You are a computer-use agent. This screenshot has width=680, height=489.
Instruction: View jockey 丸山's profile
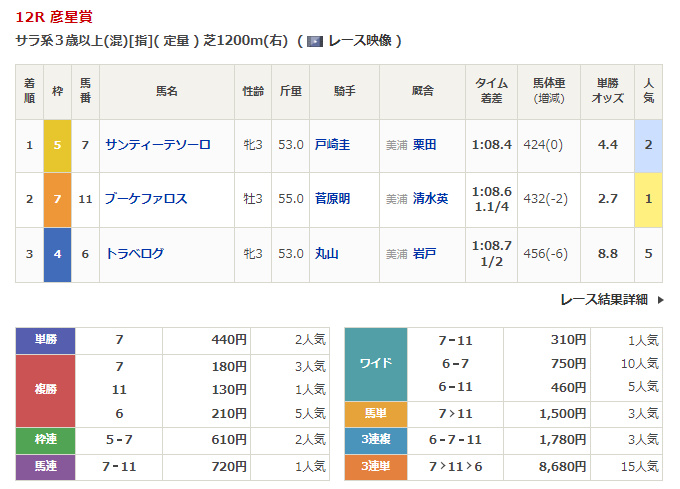(326, 254)
